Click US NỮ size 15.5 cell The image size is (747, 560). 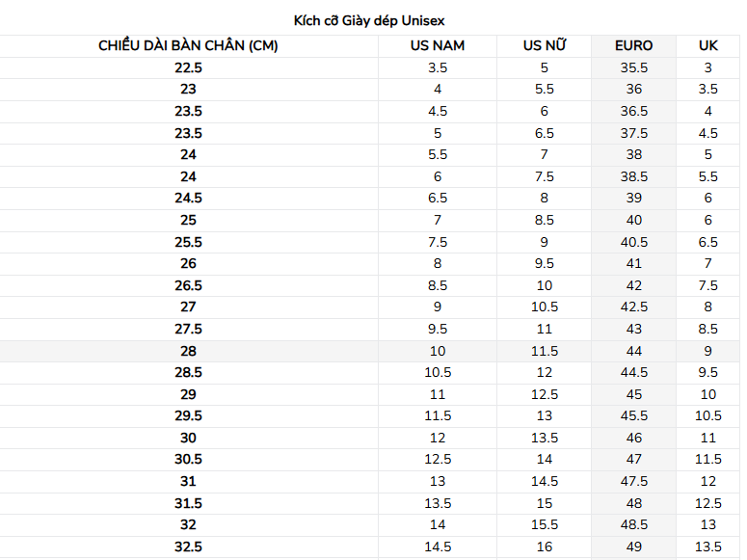[x=544, y=524]
